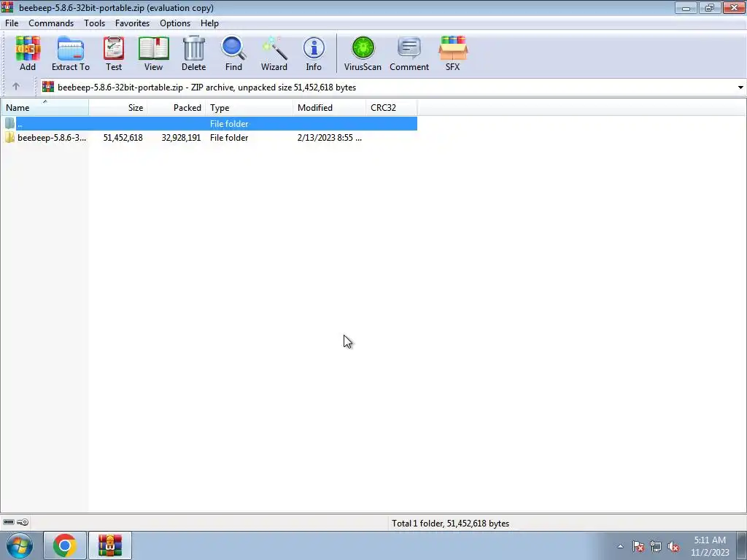Open the File menu
The width and height of the screenshot is (747, 560).
(12, 23)
